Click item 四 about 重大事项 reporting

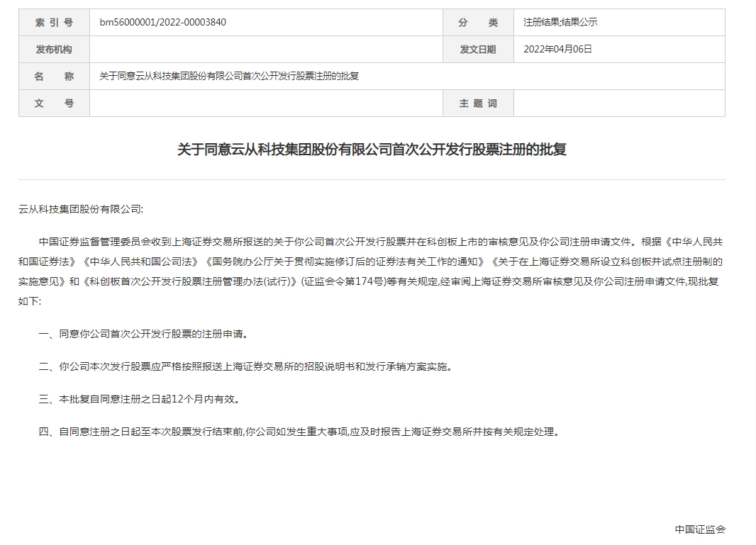pos(300,432)
